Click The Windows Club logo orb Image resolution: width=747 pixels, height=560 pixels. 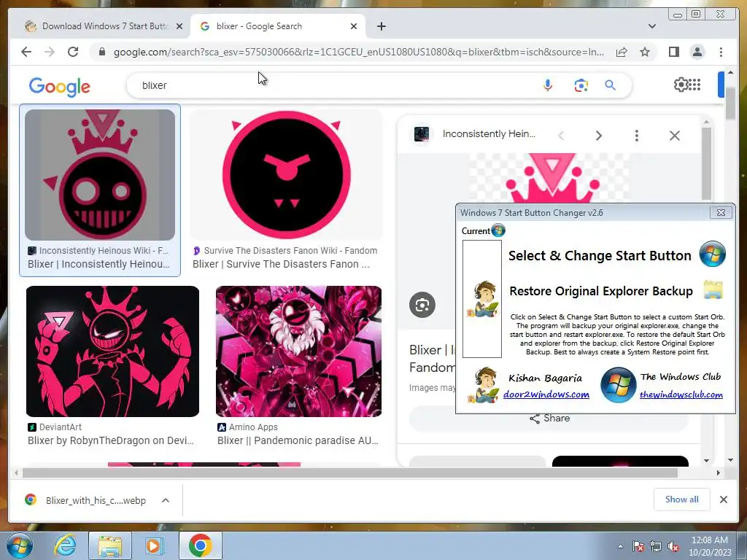618,385
